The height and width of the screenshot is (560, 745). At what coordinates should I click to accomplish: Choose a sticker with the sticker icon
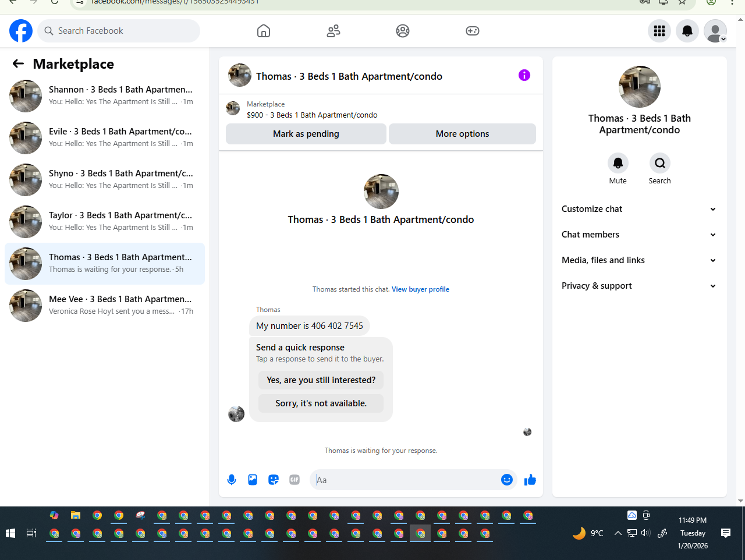point(274,480)
